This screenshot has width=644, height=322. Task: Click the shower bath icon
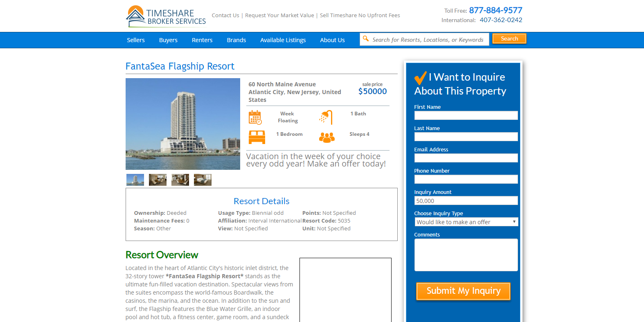click(x=326, y=117)
